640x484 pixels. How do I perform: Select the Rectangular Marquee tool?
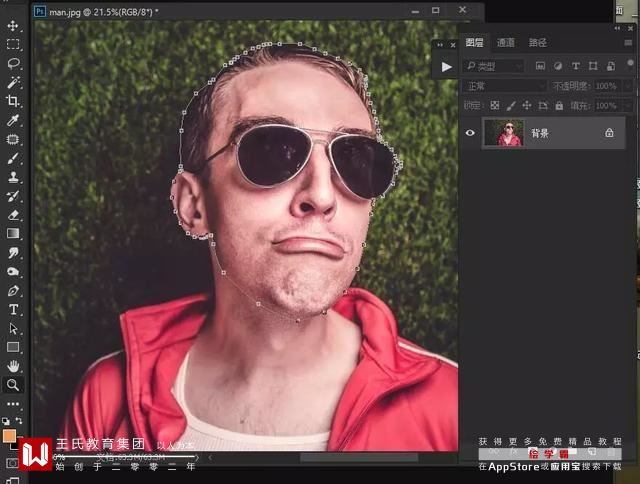tap(13, 44)
